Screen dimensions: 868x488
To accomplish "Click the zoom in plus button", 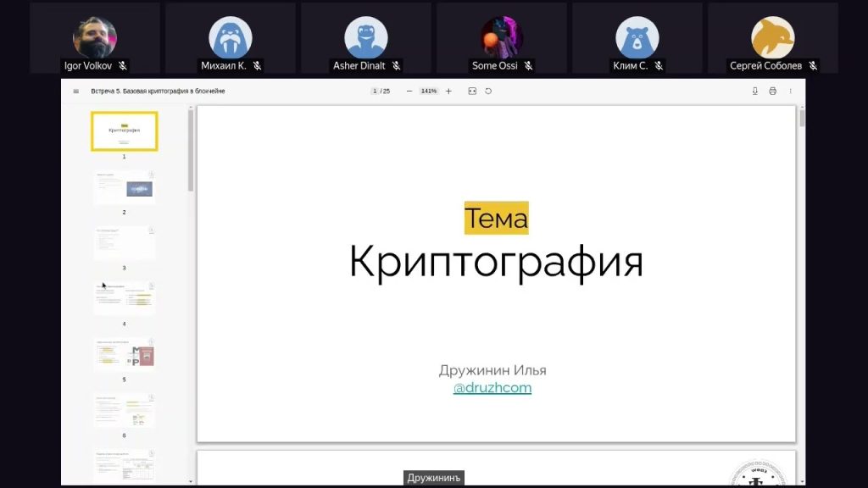I will [448, 91].
